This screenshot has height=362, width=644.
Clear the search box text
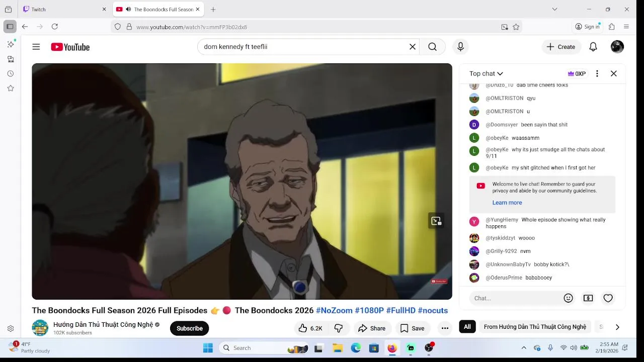click(x=412, y=47)
